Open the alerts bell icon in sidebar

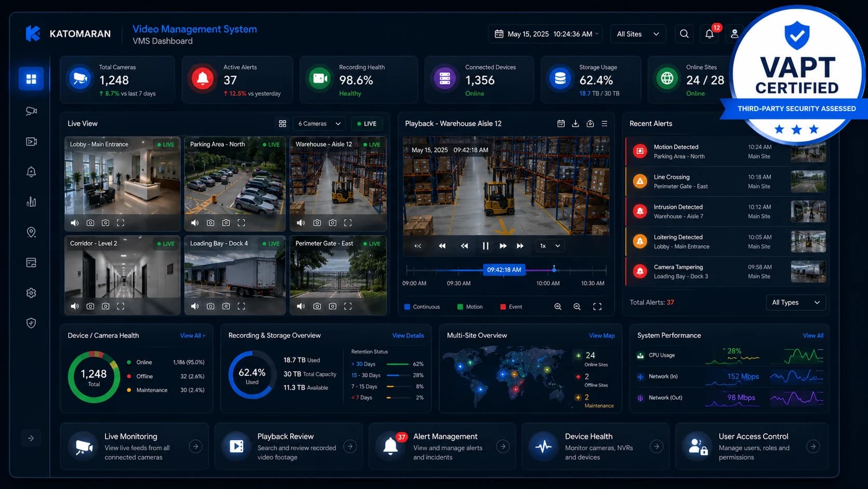(x=31, y=171)
